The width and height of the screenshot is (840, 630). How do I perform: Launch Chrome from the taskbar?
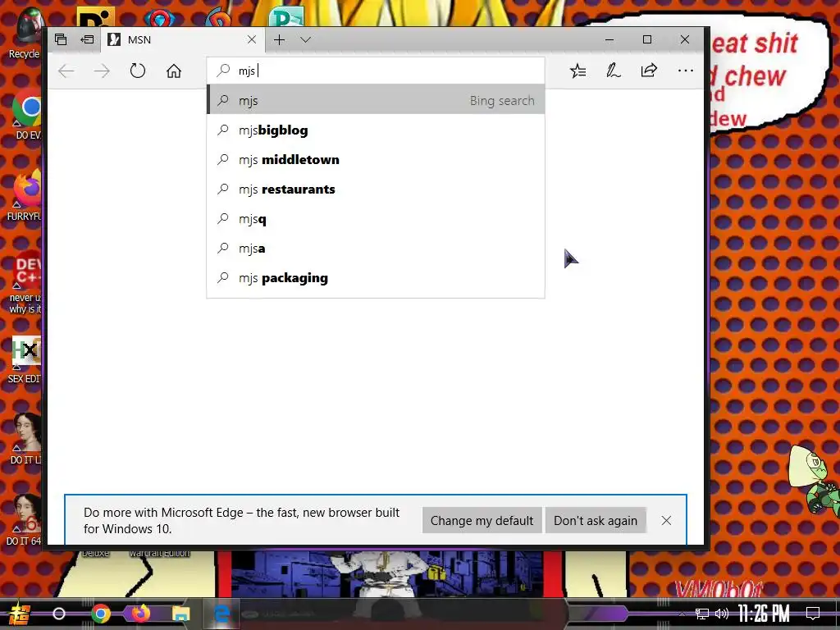tap(100, 614)
